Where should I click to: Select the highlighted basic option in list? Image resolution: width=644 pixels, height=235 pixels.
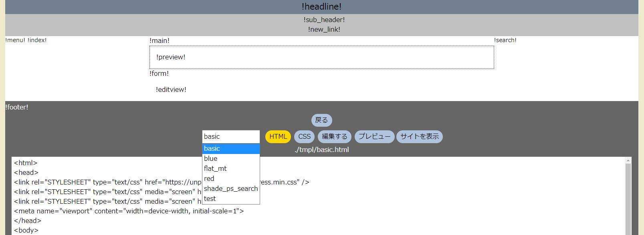pos(231,149)
